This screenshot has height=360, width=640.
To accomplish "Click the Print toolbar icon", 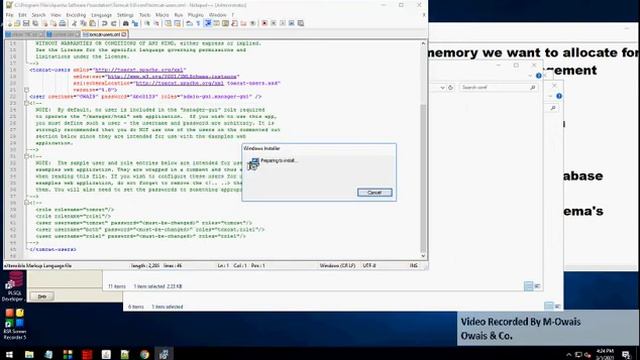I will [x=62, y=24].
